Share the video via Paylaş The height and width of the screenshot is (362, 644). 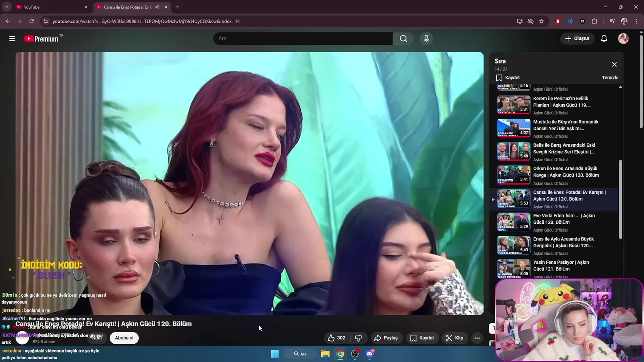386,338
